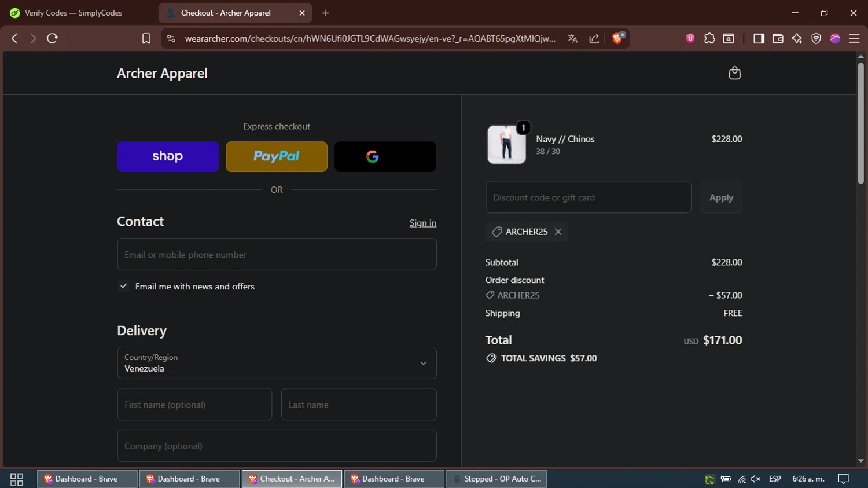Click the Company (optional) field
Screen dimensions: 868x488
pyautogui.click(x=277, y=446)
